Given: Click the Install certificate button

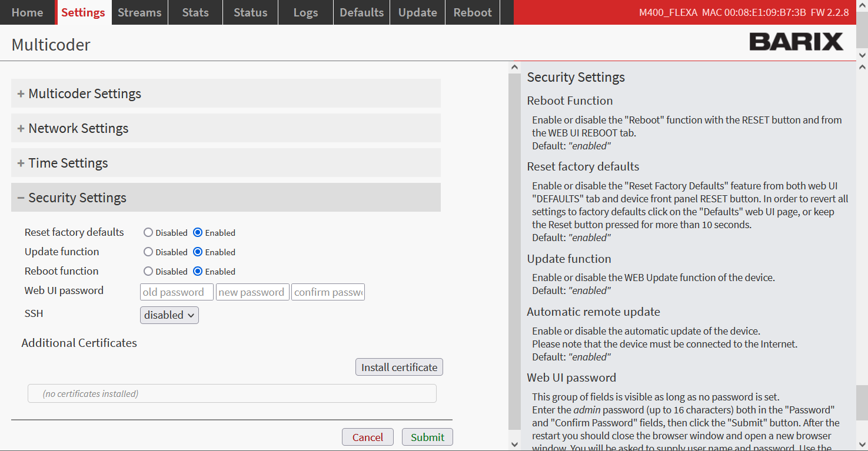Looking at the screenshot, I should 399,368.
